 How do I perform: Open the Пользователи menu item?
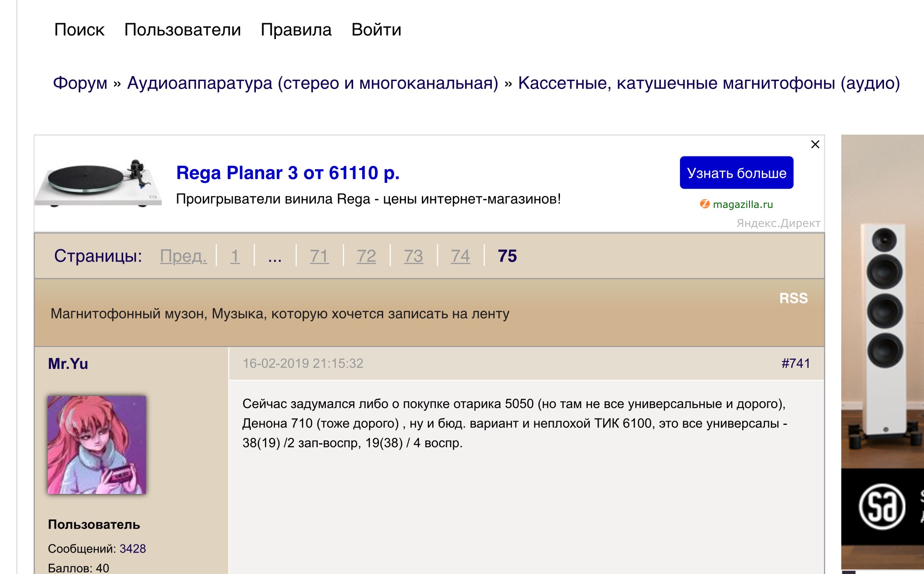182,30
